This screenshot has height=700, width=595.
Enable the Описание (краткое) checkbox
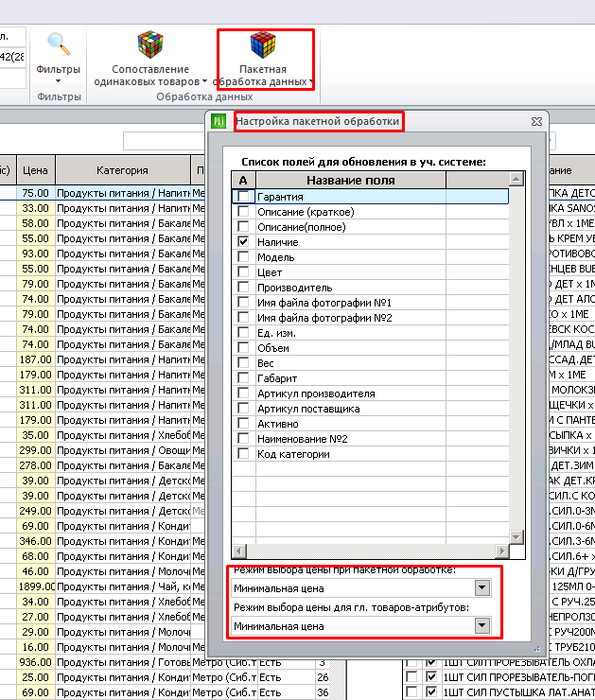tap(243, 212)
